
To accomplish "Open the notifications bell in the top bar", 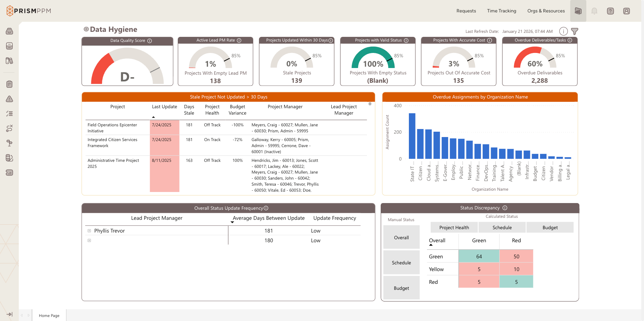I will pos(594,11).
